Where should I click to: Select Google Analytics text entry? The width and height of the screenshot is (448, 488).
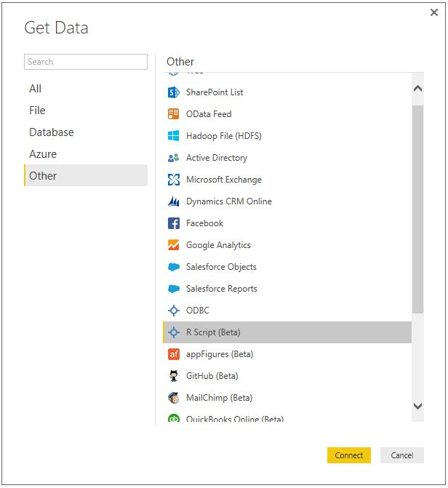[218, 245]
